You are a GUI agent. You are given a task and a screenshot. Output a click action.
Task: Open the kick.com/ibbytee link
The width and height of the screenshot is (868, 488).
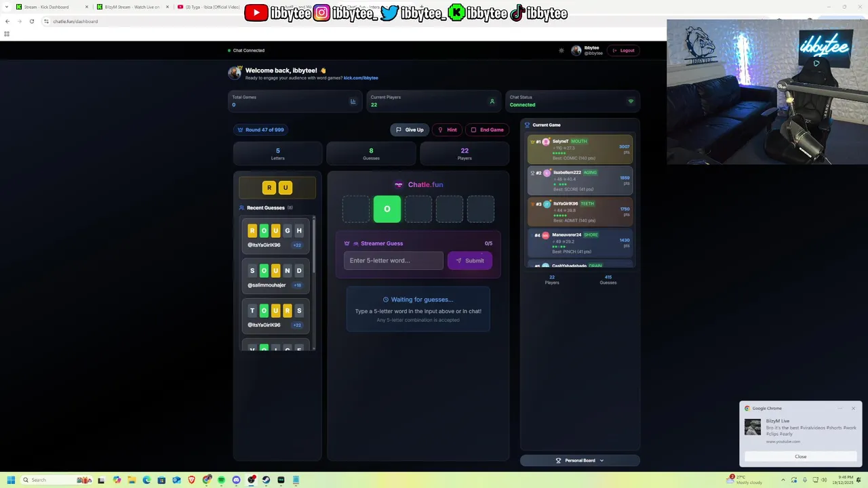click(361, 78)
